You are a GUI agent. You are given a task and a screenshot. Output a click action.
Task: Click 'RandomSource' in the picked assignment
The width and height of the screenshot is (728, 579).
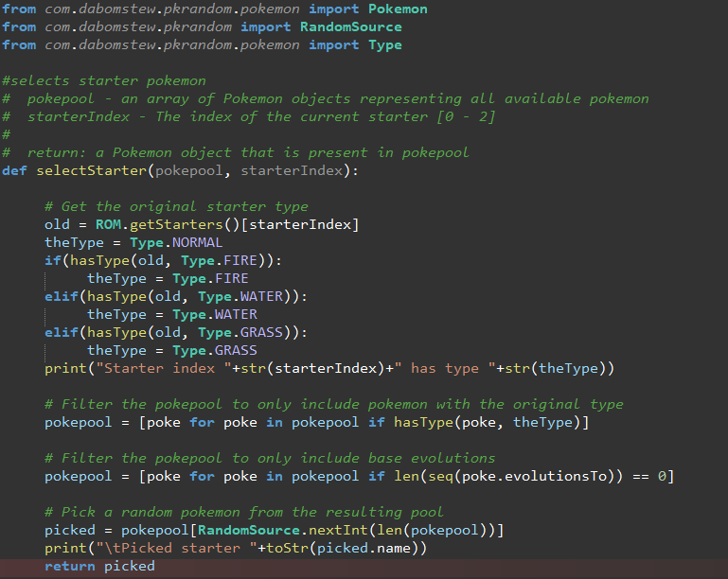point(249,530)
